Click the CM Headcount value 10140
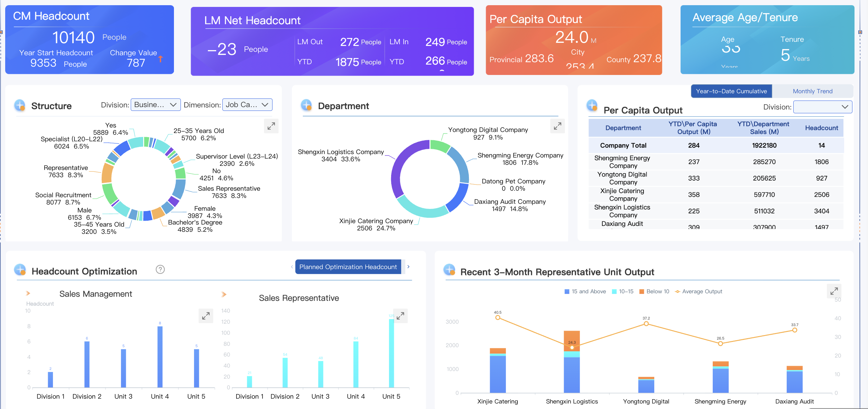Screen dimensions: 868x409 [73, 37]
